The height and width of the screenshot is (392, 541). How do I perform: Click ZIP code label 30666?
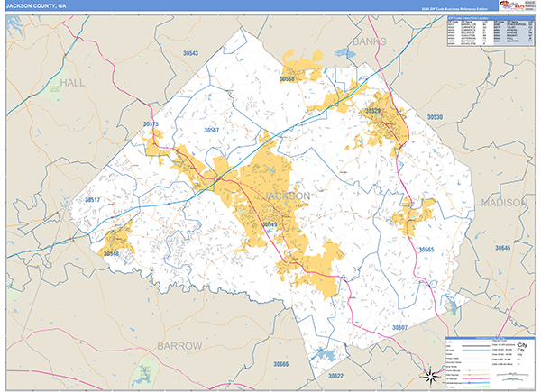point(280,364)
